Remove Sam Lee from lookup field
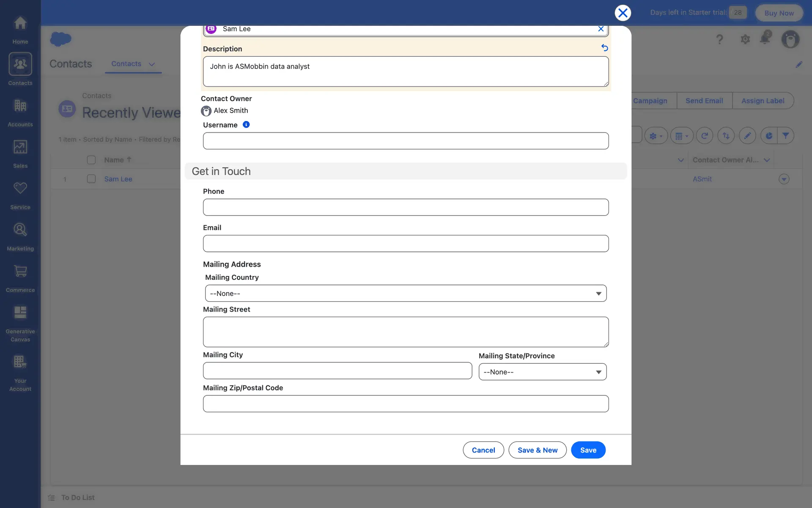The image size is (812, 508). click(601, 29)
